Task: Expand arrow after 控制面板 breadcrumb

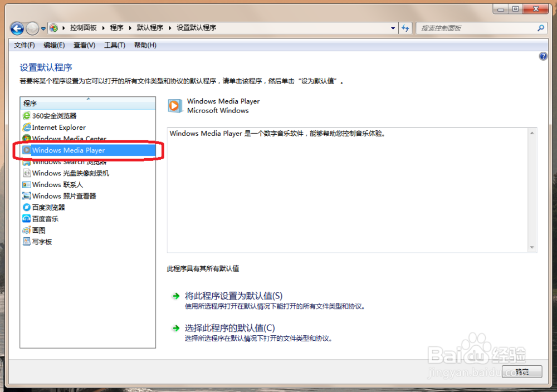Action: coord(104,28)
